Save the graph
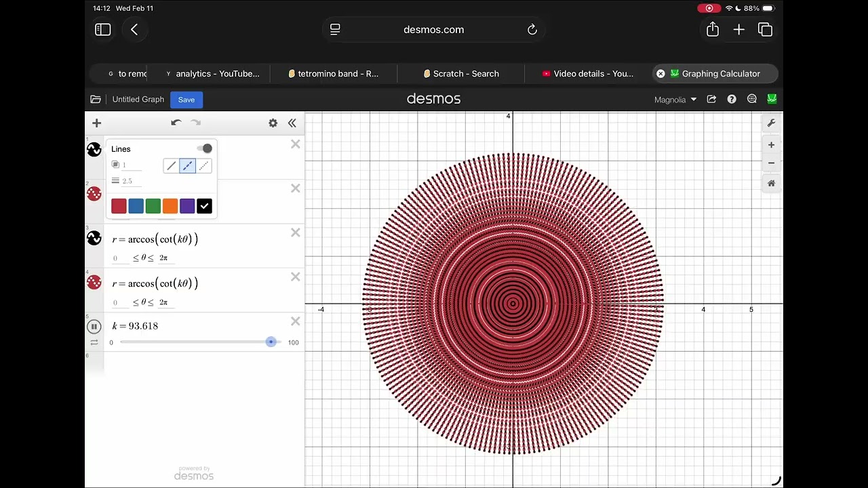 pyautogui.click(x=186, y=100)
